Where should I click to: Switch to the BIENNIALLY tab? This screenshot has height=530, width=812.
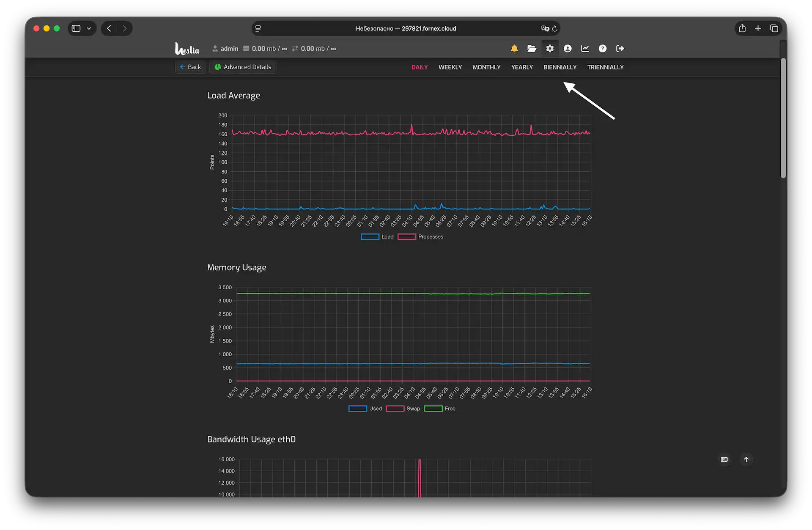560,67
